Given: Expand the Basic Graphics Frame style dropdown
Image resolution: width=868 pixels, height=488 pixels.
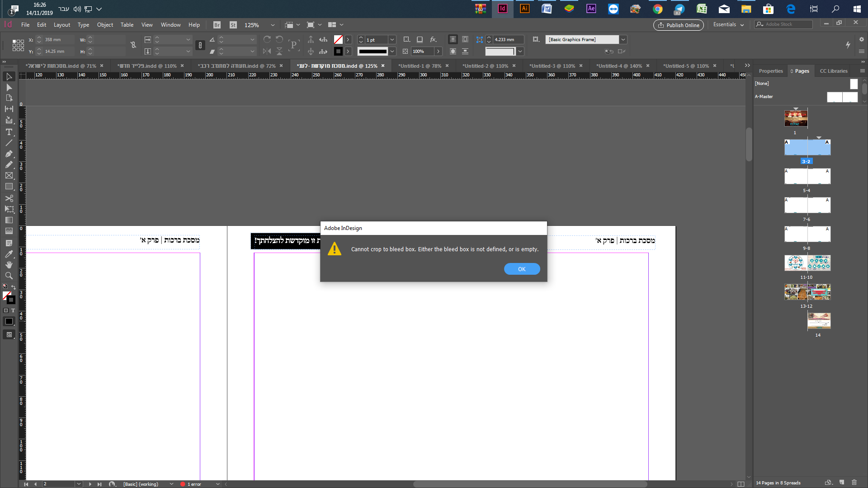Looking at the screenshot, I should pyautogui.click(x=623, y=40).
